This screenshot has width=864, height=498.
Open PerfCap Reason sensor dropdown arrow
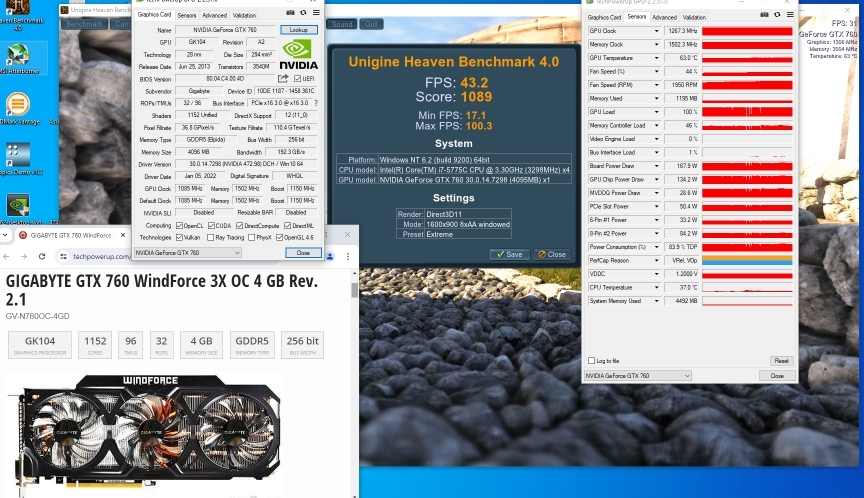(656, 261)
